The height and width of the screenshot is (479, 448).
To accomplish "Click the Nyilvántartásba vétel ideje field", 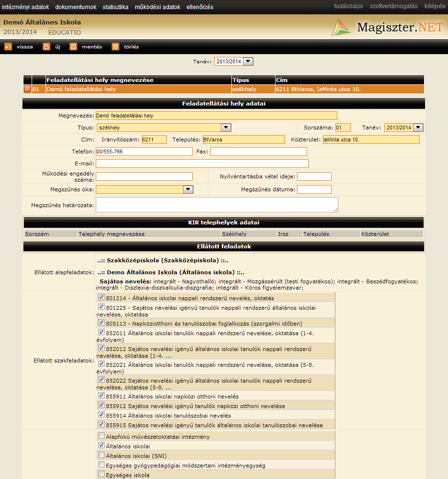I will 314,176.
